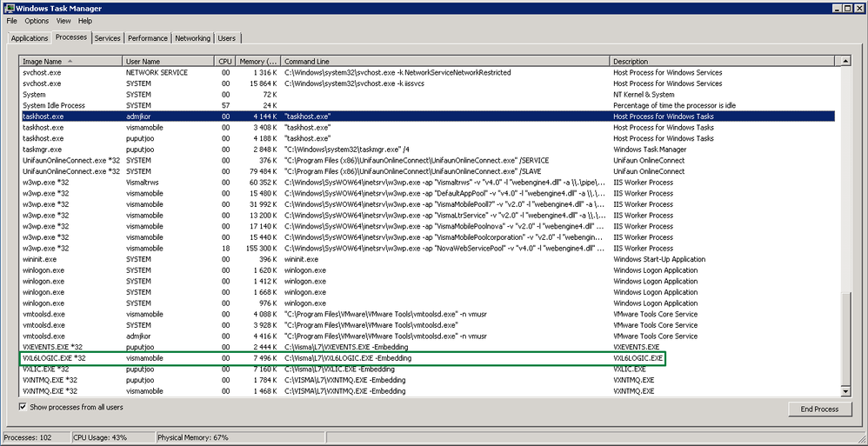Click the Task Manager title bar icon

[8, 9]
